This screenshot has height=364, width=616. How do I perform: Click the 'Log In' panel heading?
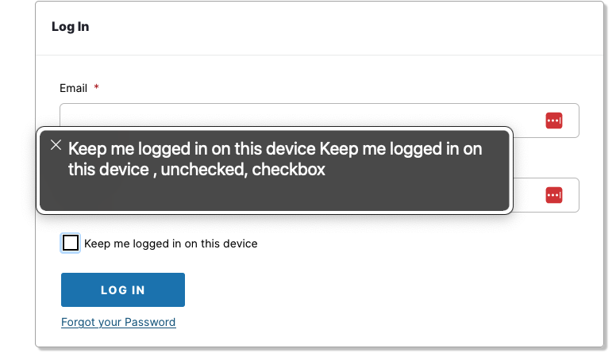tap(70, 27)
